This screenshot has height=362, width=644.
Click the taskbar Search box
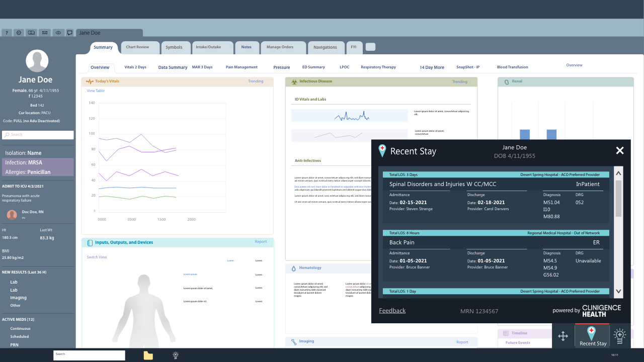[x=89, y=355]
